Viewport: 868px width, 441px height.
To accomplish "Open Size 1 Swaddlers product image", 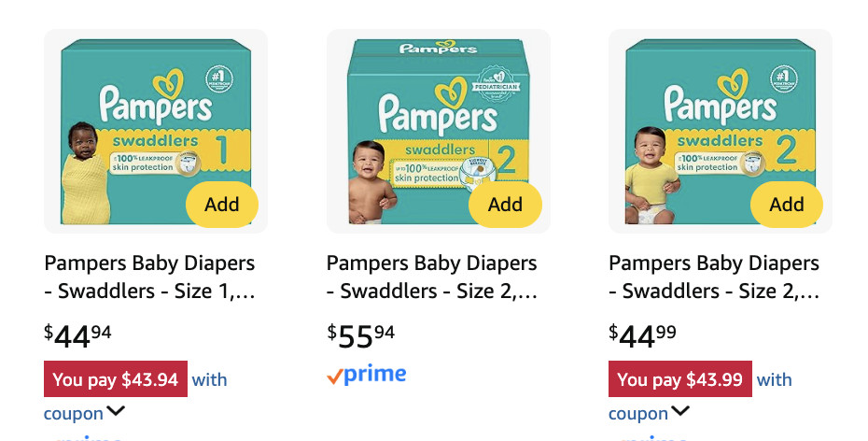I will click(x=140, y=121).
